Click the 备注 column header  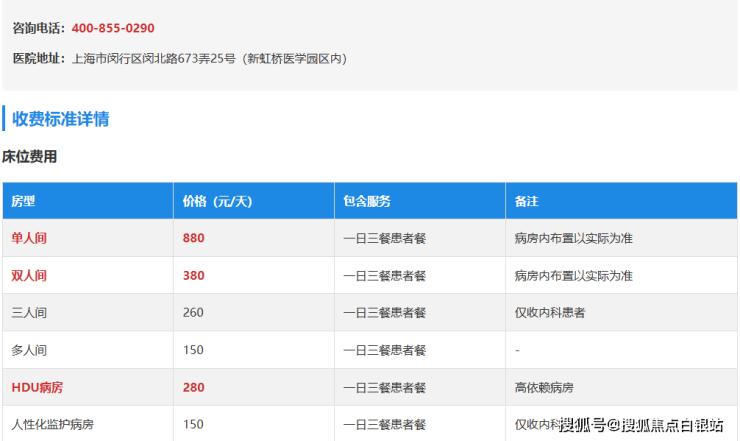coord(526,201)
